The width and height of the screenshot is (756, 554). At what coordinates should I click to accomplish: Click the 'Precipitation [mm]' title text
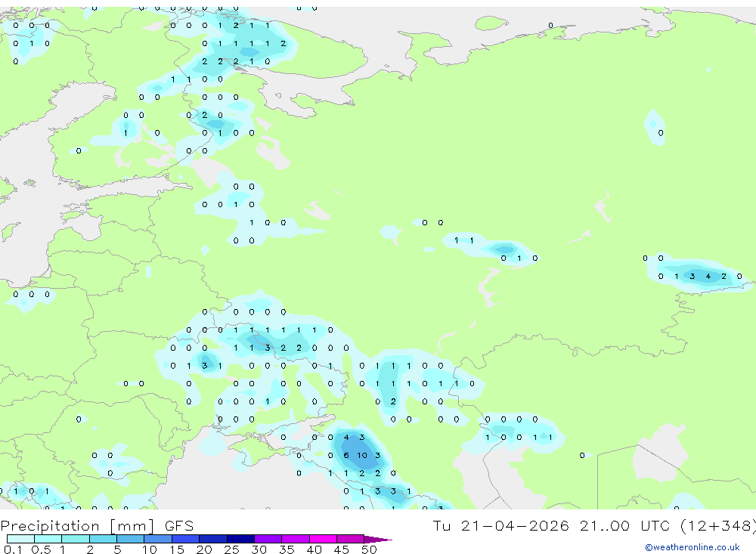[77, 526]
